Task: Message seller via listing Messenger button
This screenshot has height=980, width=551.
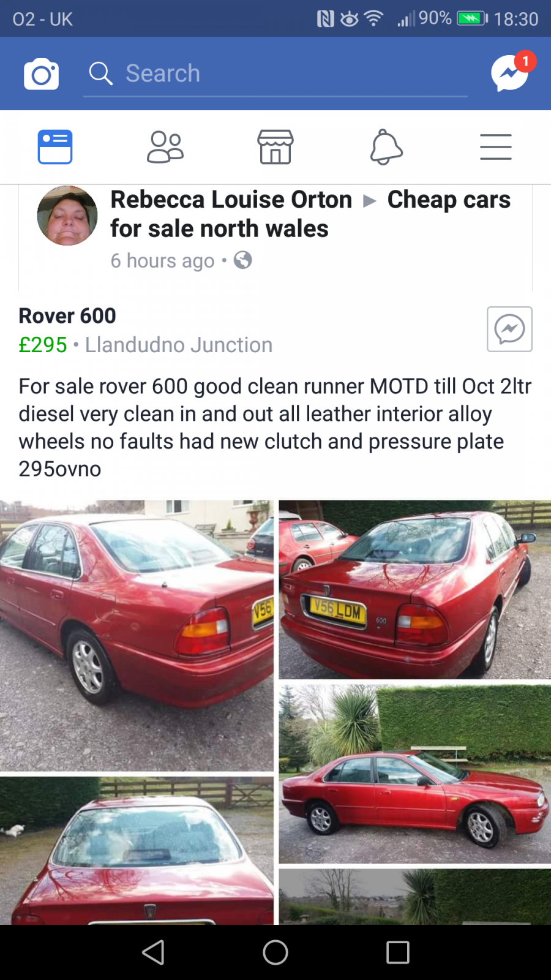Action: pyautogui.click(x=509, y=329)
